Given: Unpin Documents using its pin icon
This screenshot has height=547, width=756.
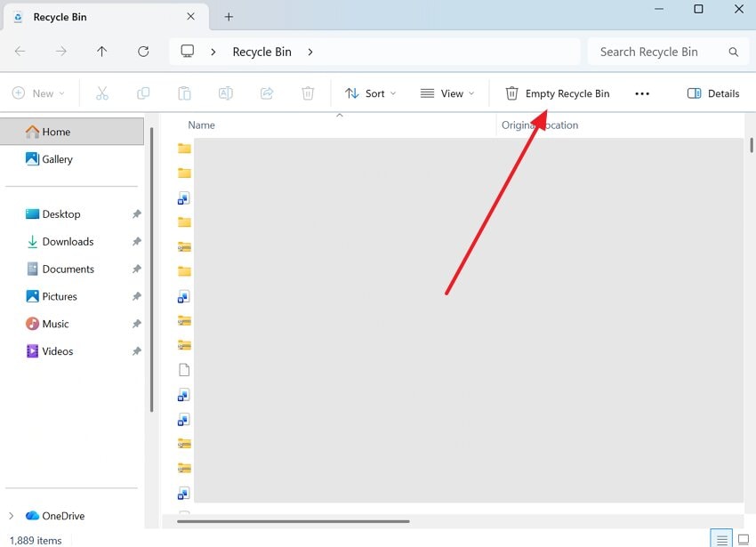Looking at the screenshot, I should pyautogui.click(x=136, y=269).
